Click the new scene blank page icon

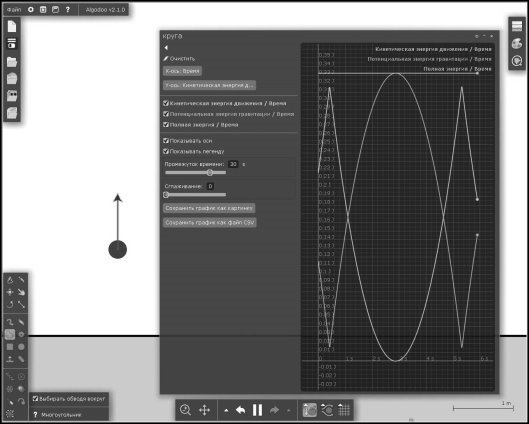pos(12,26)
